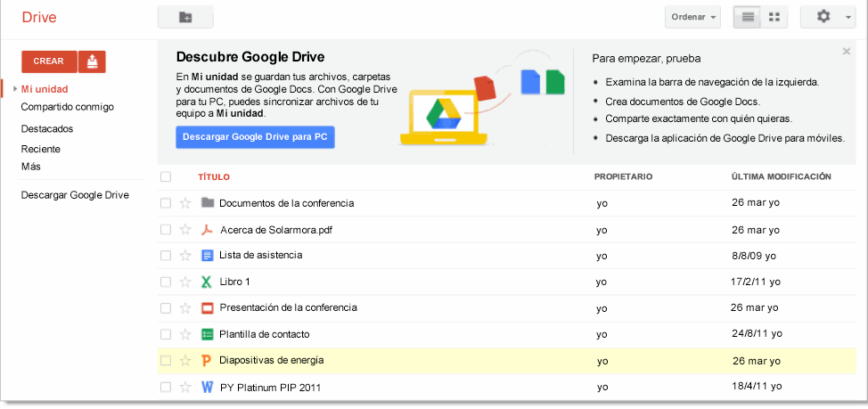Check the Documentos de la conferencia checkbox
Image resolution: width=868 pixels, height=409 pixels.
pos(166,203)
